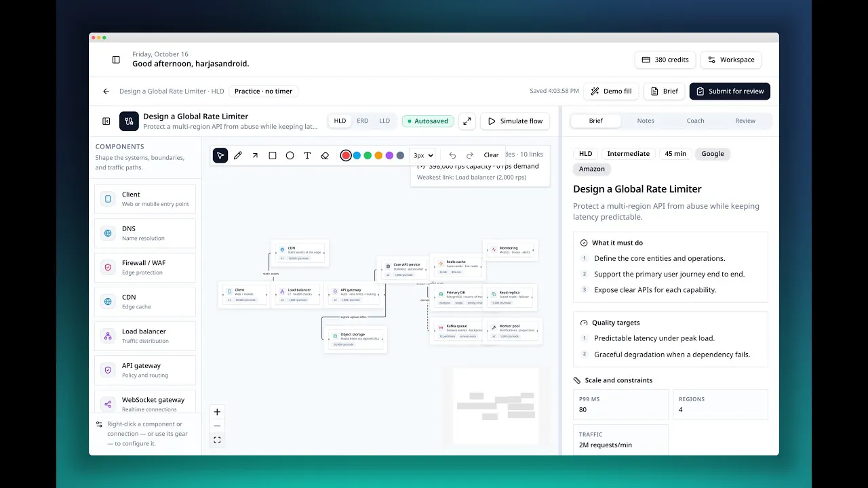Switch diagram mode to HLD
Screen dimensions: 868x488
click(x=340, y=121)
